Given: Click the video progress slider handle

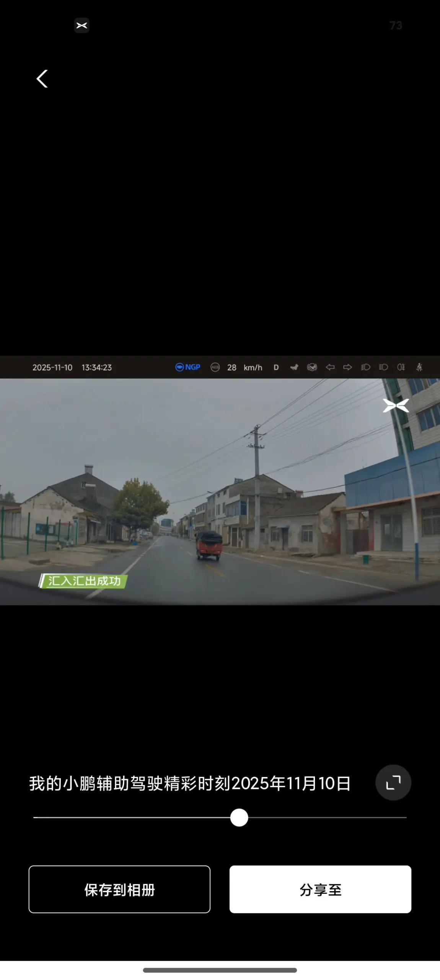Looking at the screenshot, I should click(x=239, y=818).
